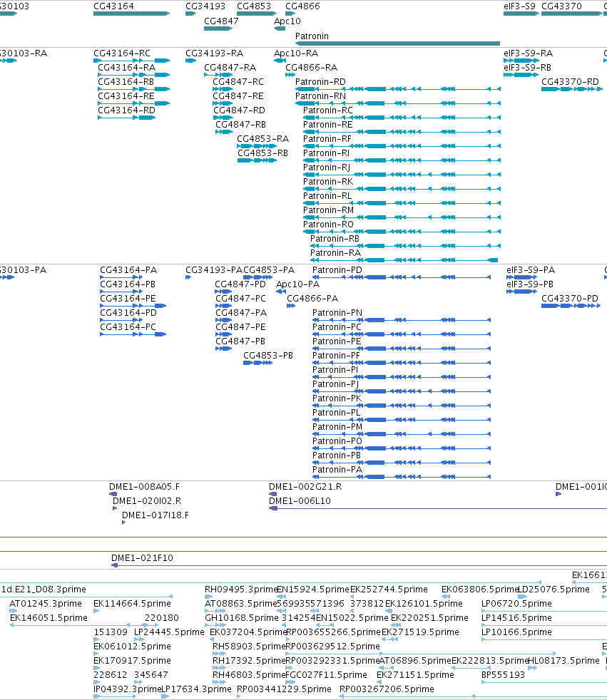Screen dimensions: 607x700
Task: Select the Patronin-RD transcript label
Action: coord(320,82)
